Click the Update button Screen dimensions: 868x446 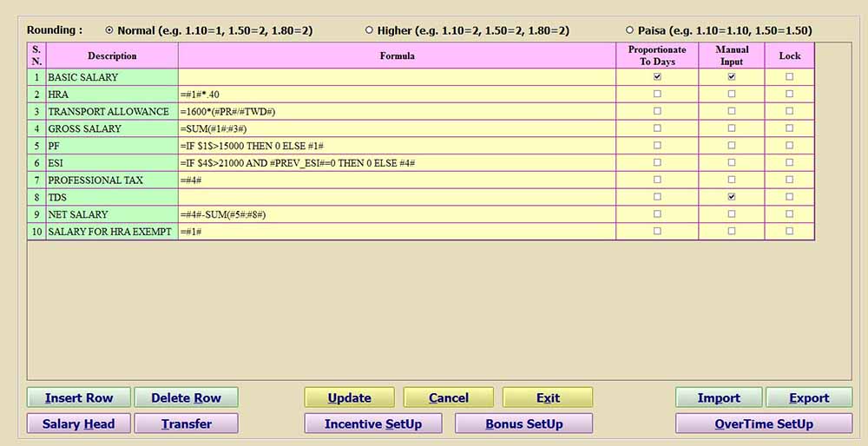(x=349, y=398)
